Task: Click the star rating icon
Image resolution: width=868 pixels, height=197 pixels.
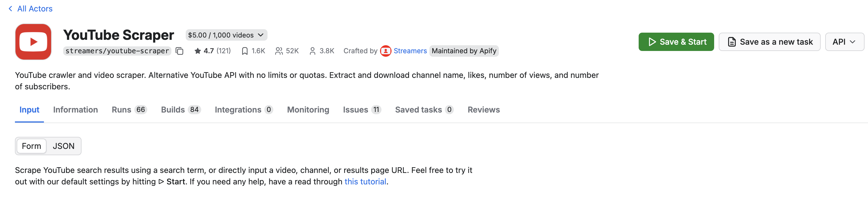Action: (197, 51)
